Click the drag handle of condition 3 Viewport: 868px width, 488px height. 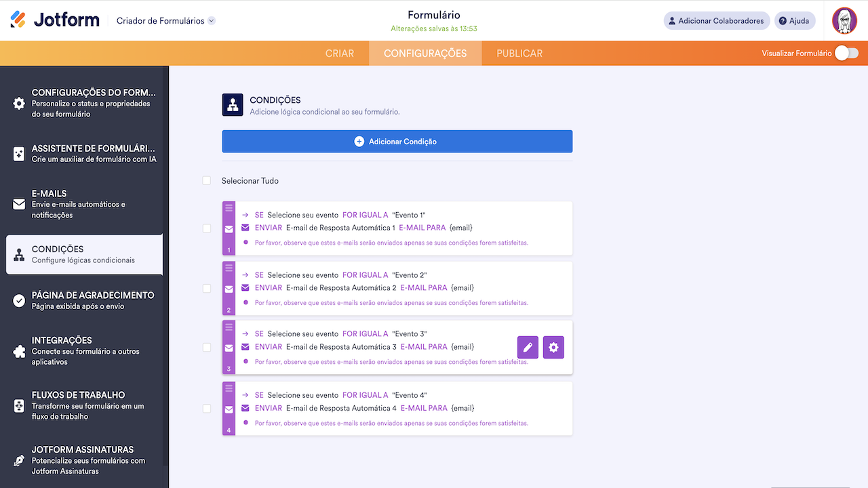(229, 326)
